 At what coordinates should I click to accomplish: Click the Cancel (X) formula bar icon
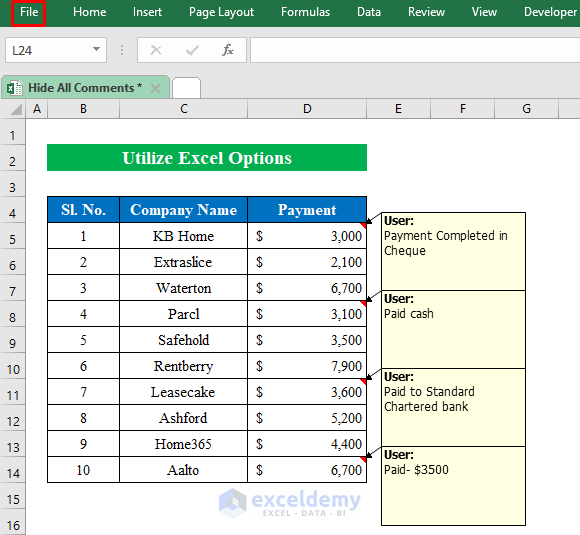click(156, 50)
